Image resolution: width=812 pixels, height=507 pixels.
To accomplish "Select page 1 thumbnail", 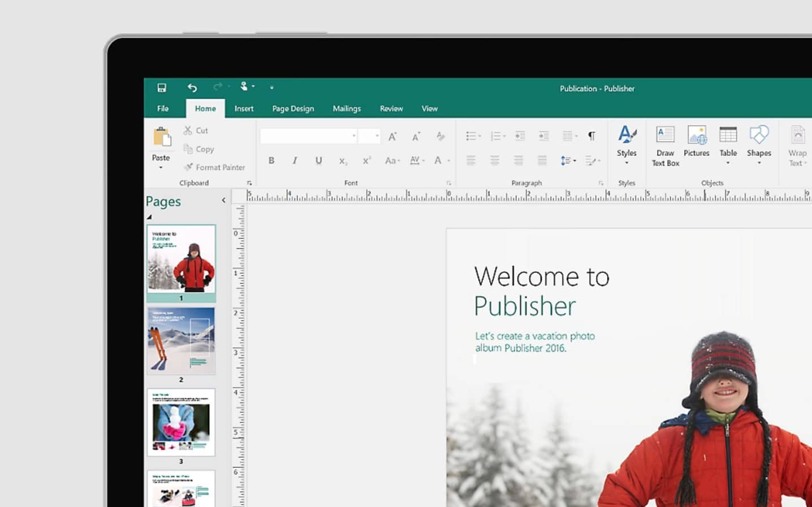I will [x=181, y=259].
